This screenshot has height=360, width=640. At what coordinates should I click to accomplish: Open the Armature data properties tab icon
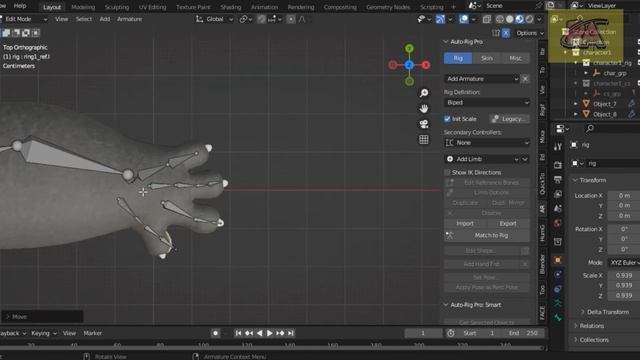click(558, 303)
